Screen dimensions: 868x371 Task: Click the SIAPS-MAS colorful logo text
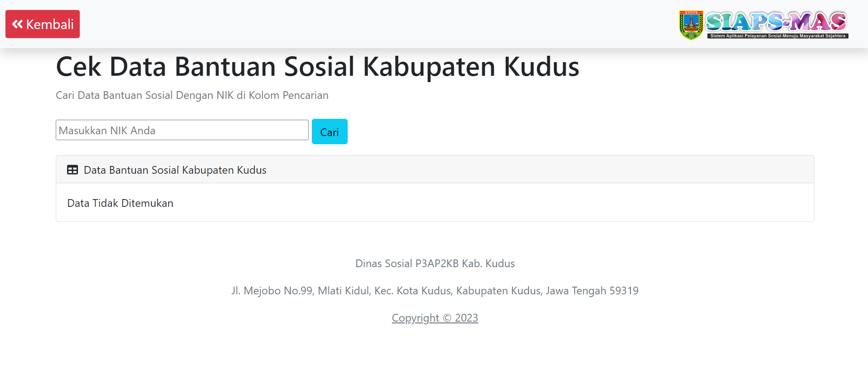[x=776, y=22]
